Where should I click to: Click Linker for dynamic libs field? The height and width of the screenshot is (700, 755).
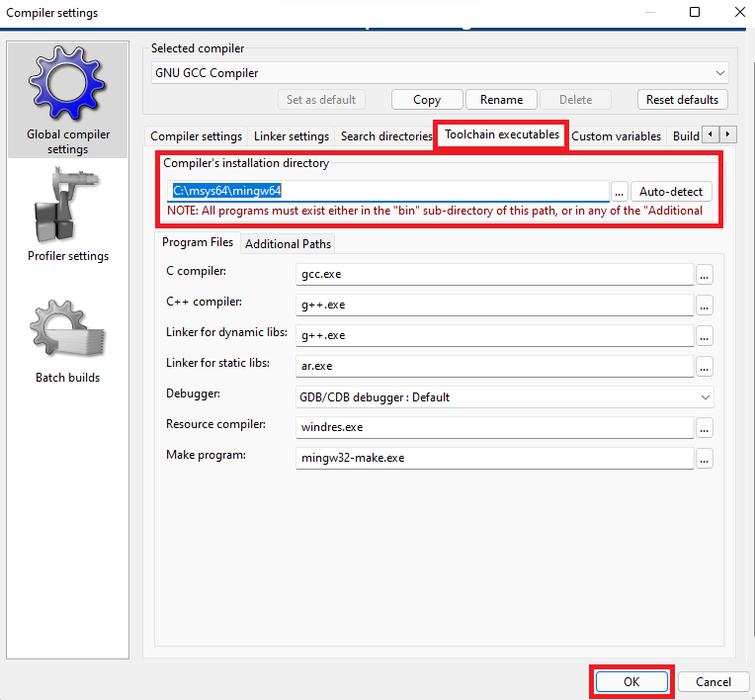[494, 335]
